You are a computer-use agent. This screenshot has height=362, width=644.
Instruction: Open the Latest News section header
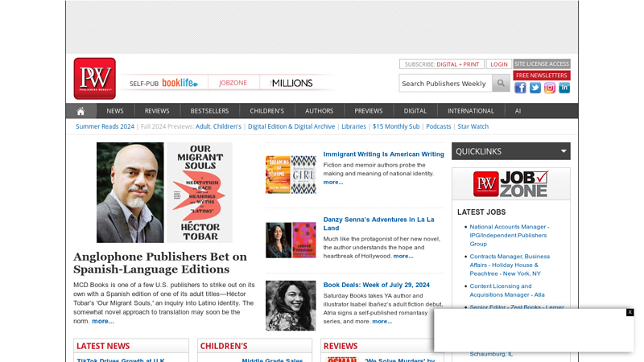point(103,346)
